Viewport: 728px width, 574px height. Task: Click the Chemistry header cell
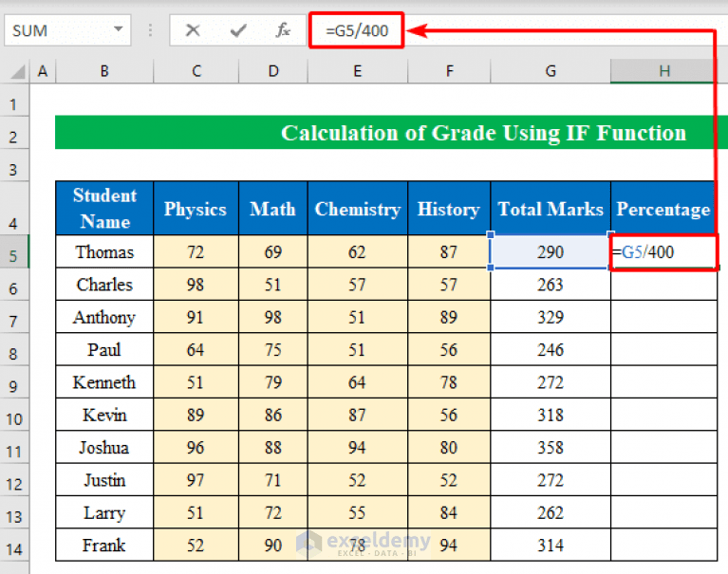point(358,209)
